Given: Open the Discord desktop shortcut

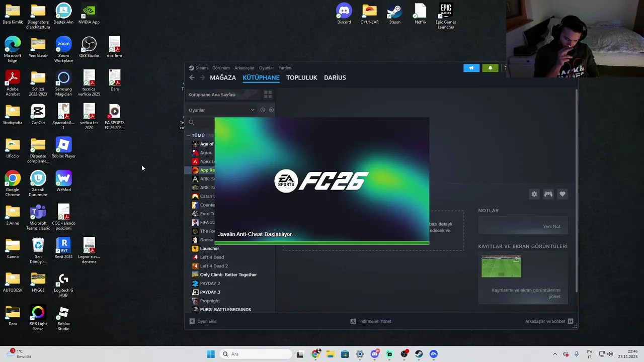Looking at the screenshot, I should (344, 14).
